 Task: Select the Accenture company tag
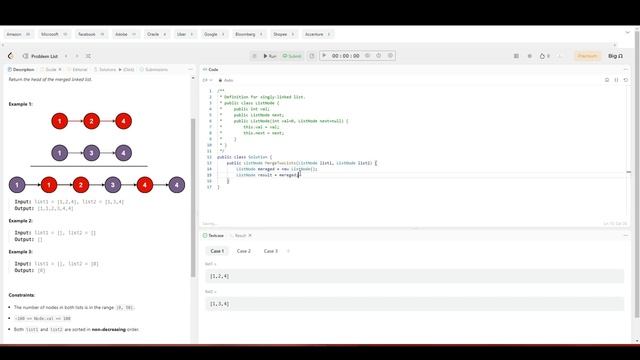click(318, 34)
